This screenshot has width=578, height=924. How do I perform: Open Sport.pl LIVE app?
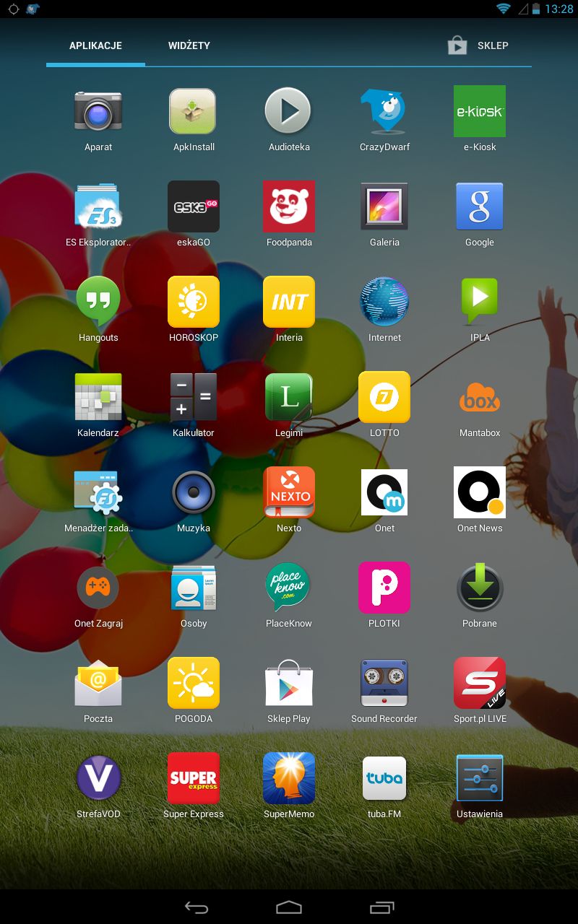click(x=480, y=683)
